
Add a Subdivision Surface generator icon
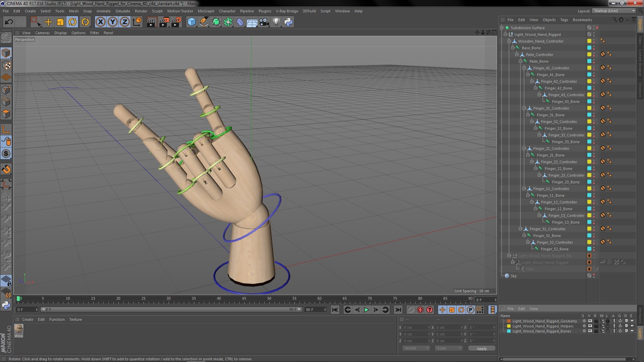(x=216, y=22)
